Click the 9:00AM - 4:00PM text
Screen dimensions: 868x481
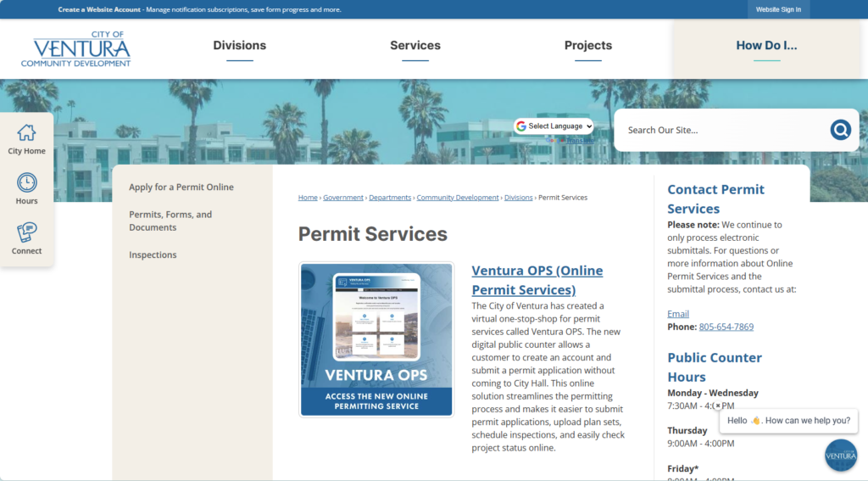(x=701, y=444)
